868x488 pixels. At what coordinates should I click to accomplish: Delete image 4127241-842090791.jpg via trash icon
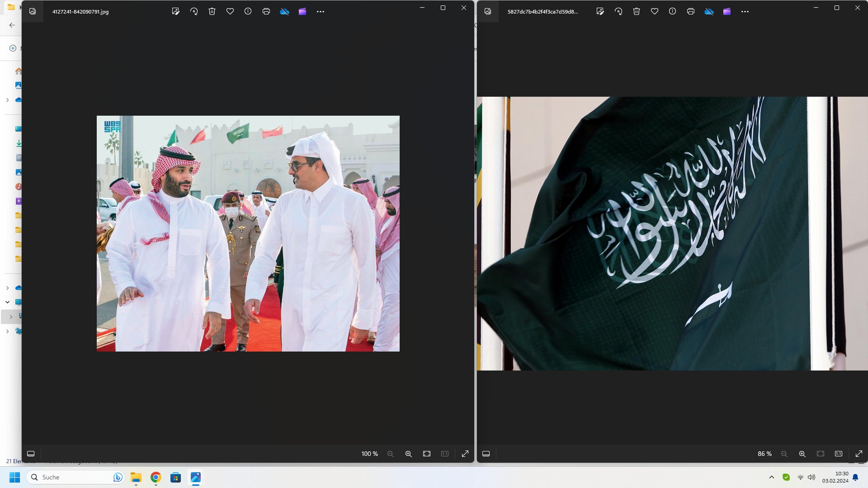[x=212, y=11]
